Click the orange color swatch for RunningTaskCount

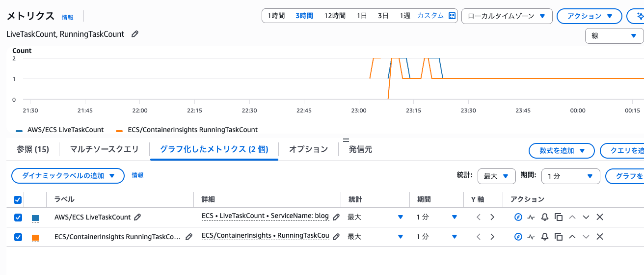[x=35, y=238]
